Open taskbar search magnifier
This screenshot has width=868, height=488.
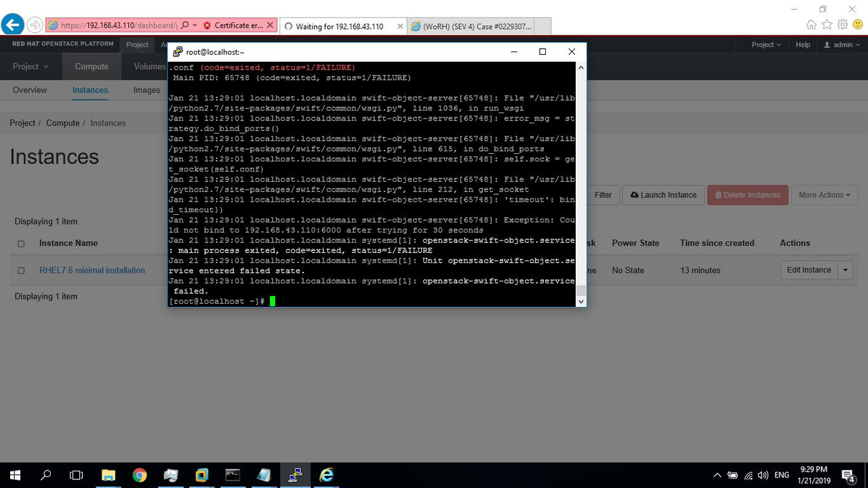click(x=46, y=475)
